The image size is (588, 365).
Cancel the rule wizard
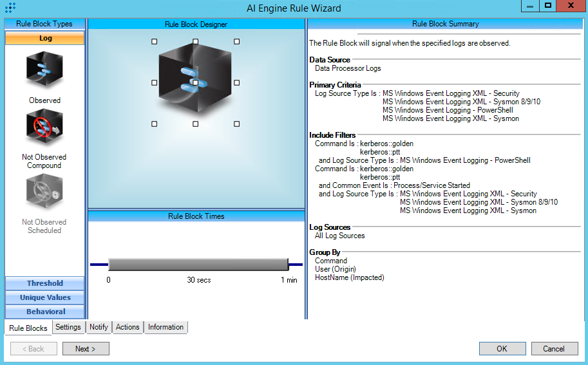click(553, 349)
